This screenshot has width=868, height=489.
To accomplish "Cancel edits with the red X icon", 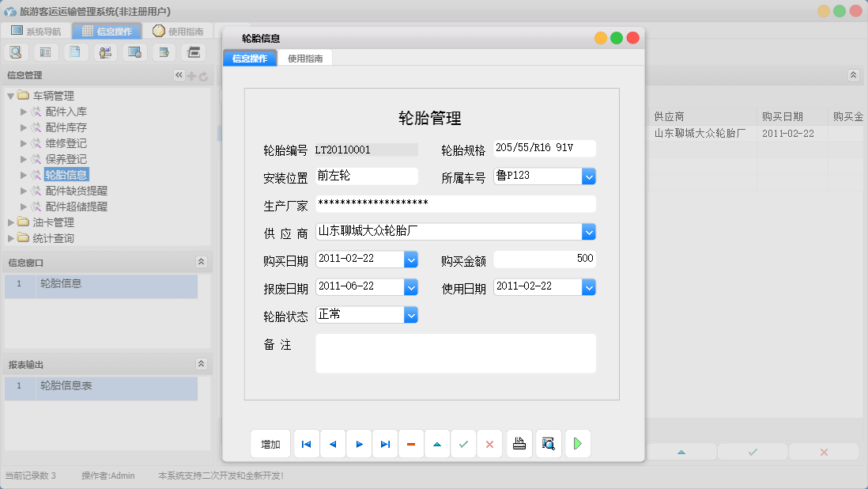I will point(489,444).
